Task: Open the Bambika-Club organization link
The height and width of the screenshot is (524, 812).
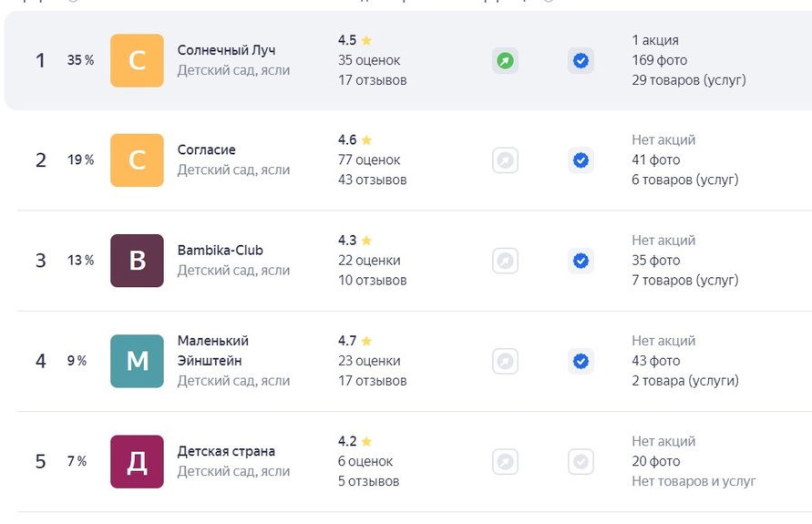Action: click(x=221, y=250)
